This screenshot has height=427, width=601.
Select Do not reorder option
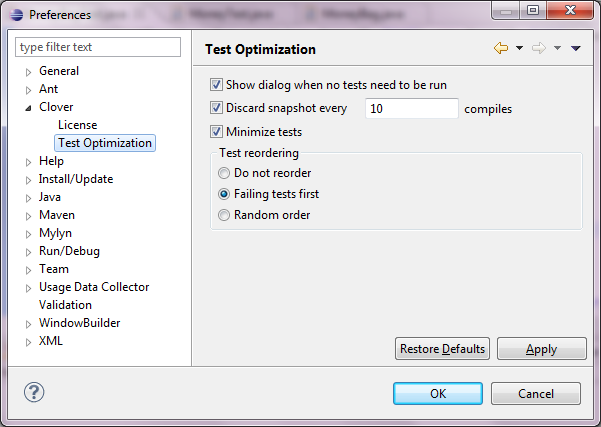coord(224,173)
